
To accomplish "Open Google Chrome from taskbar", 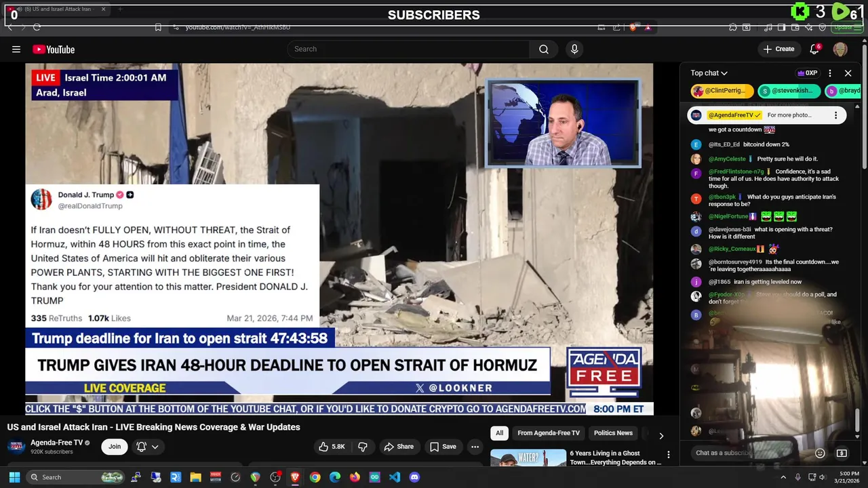I will coord(315,477).
